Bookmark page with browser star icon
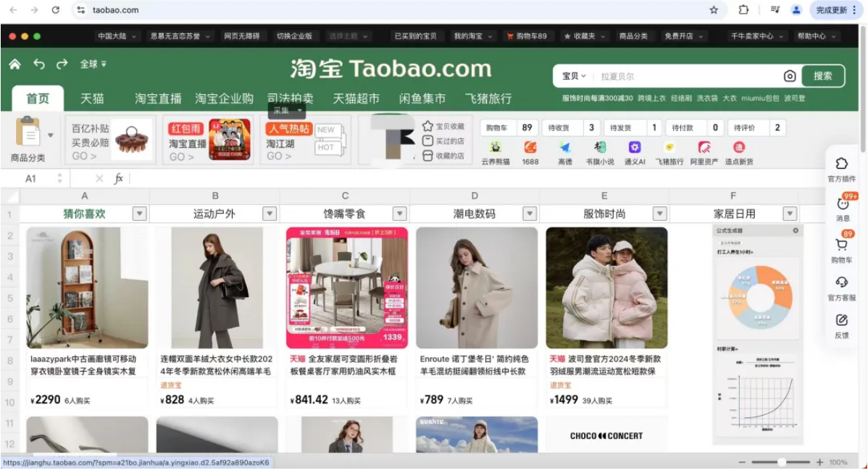This screenshot has width=868, height=473. click(714, 10)
